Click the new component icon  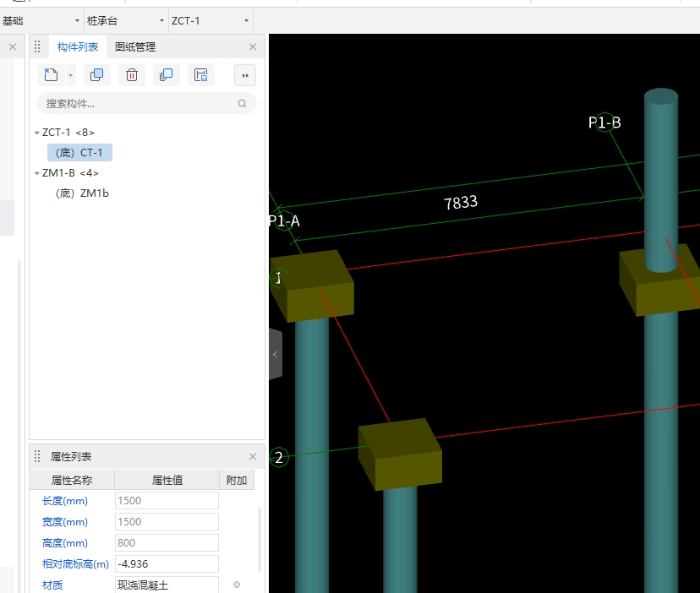coord(51,75)
